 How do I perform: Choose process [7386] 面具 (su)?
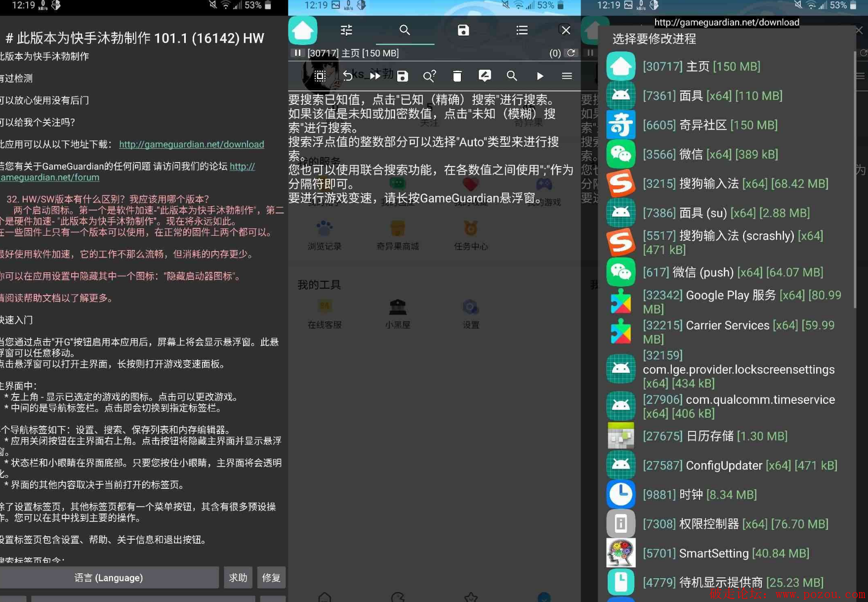[x=726, y=213]
